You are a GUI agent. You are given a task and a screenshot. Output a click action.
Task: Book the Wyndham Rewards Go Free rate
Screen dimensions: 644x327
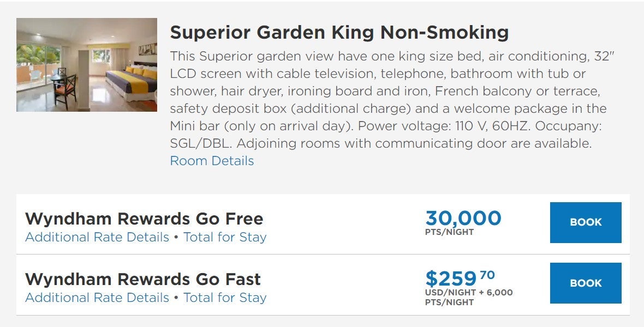[586, 222]
